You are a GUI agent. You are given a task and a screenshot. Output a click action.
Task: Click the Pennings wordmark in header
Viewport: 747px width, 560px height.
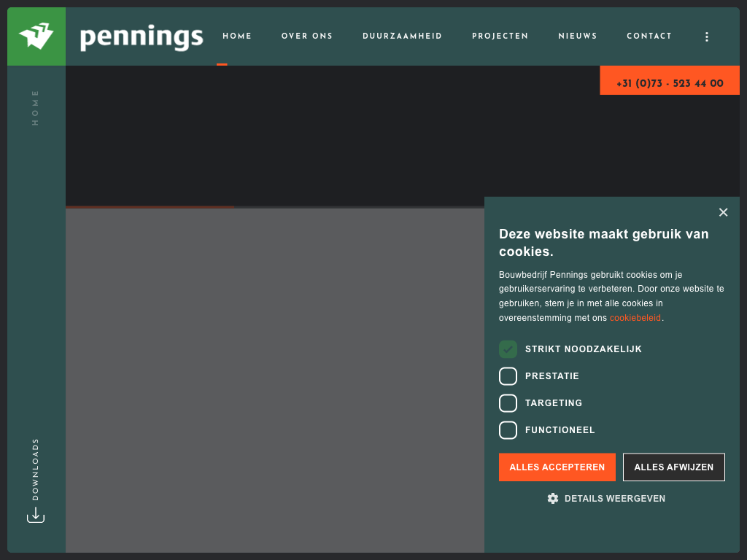[x=142, y=36]
